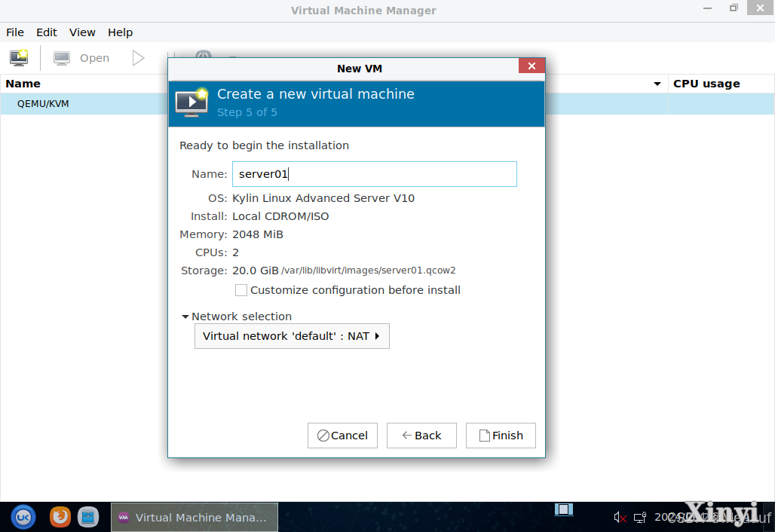Click the UK start menu icon in taskbar
The image size is (775, 532).
[x=23, y=517]
